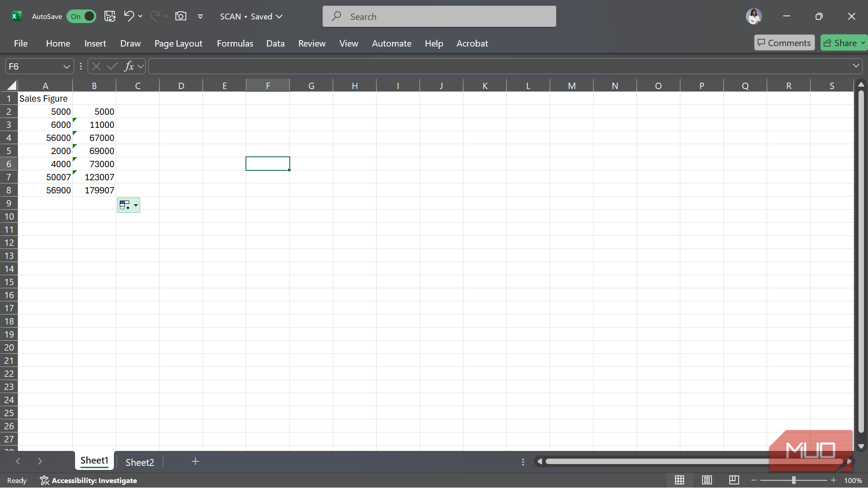Open the Formulas ribbon tab
The height and width of the screenshot is (488, 868).
(x=235, y=43)
